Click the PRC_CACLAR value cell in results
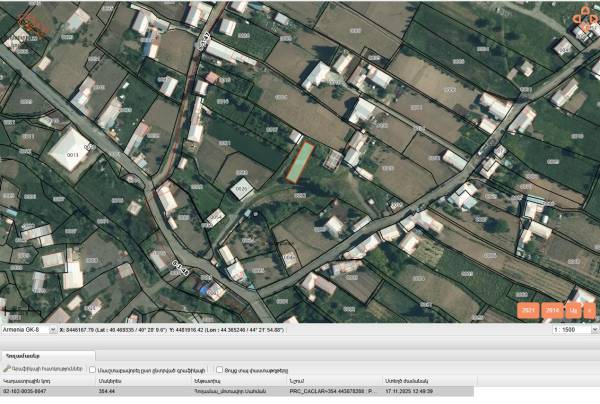600x404 pixels. (330, 392)
